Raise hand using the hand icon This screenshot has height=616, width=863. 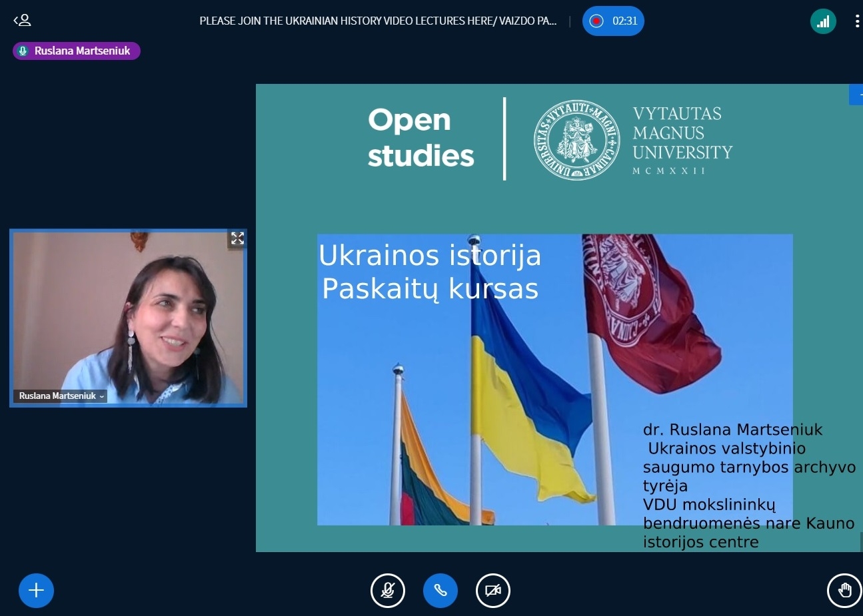[844, 591]
